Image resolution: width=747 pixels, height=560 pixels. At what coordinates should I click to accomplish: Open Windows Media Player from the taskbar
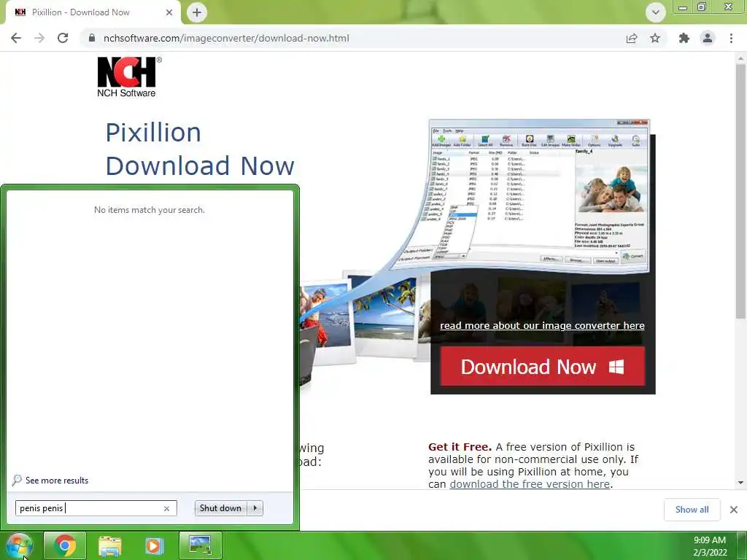click(x=154, y=545)
